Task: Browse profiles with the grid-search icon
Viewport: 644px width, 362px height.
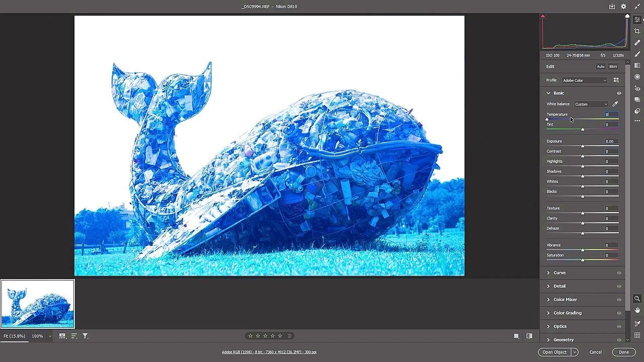Action: (x=616, y=80)
